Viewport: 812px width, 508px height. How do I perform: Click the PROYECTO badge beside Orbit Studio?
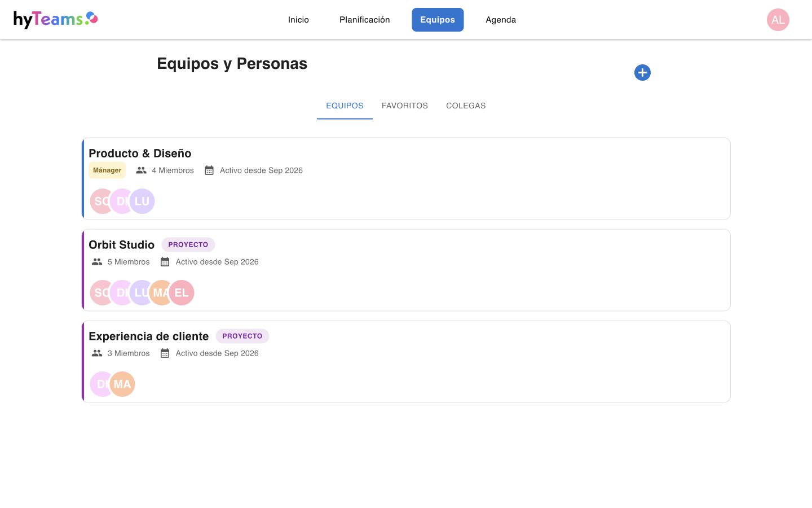tap(188, 244)
